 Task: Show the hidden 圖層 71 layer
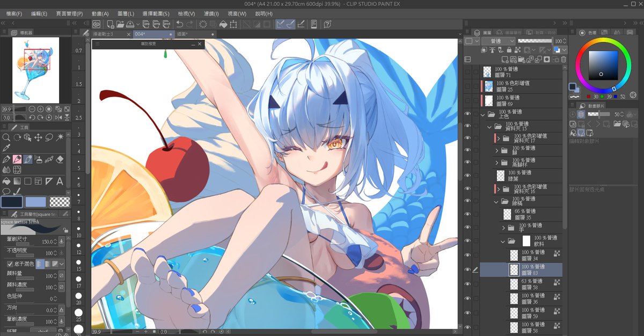[x=467, y=71]
